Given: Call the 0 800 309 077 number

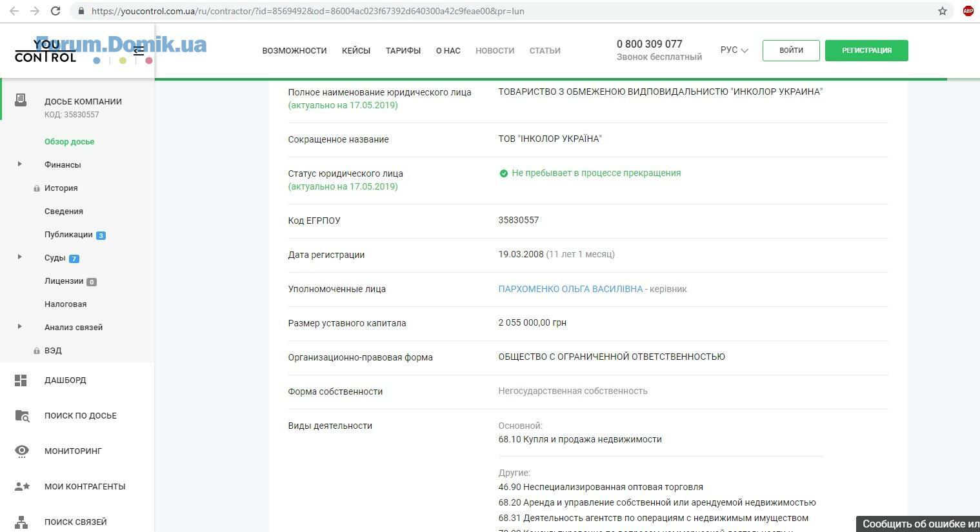Looking at the screenshot, I should 649,44.
